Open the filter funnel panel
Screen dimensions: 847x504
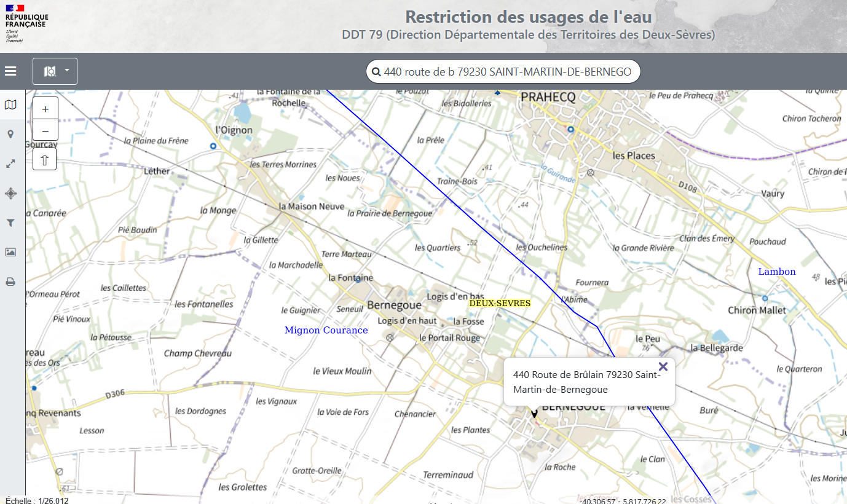click(10, 223)
